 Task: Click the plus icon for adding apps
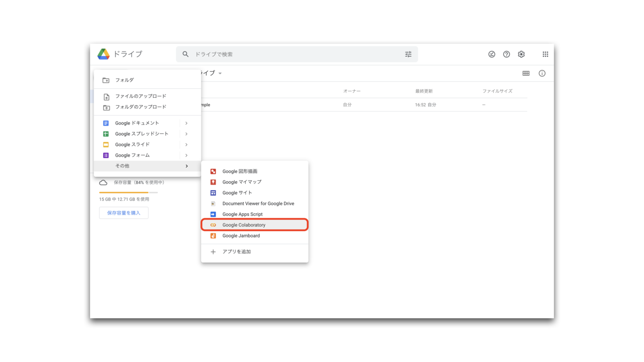[x=213, y=252]
